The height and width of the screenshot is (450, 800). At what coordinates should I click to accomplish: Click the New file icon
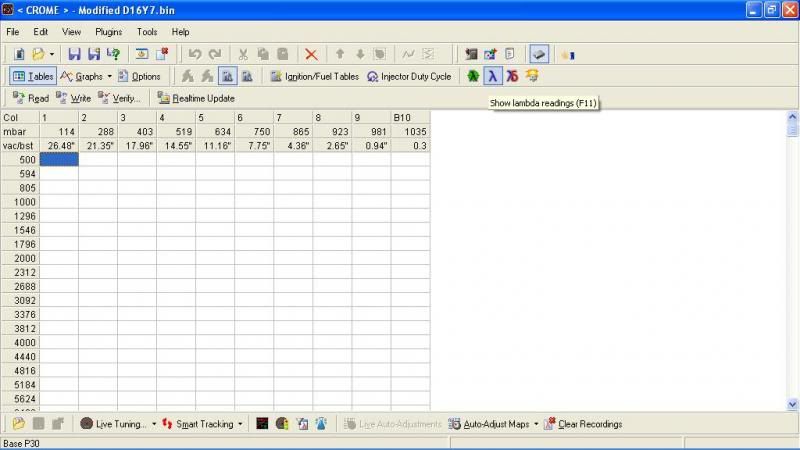pos(19,54)
